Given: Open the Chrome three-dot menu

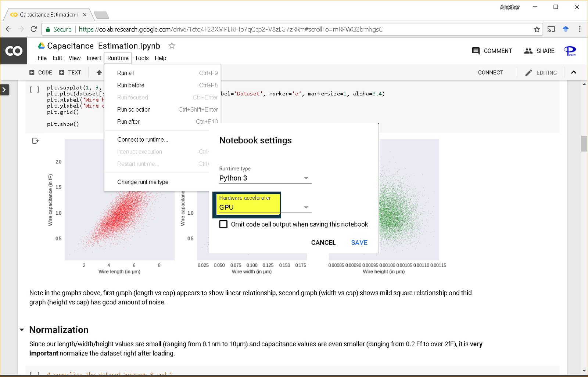Looking at the screenshot, I should point(580,29).
